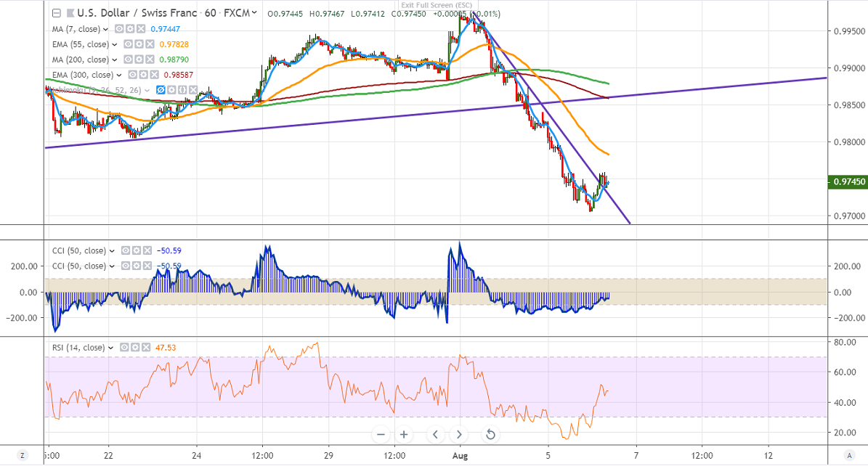Click the 0.99500 price axis label
The height and width of the screenshot is (466, 868).
point(849,31)
